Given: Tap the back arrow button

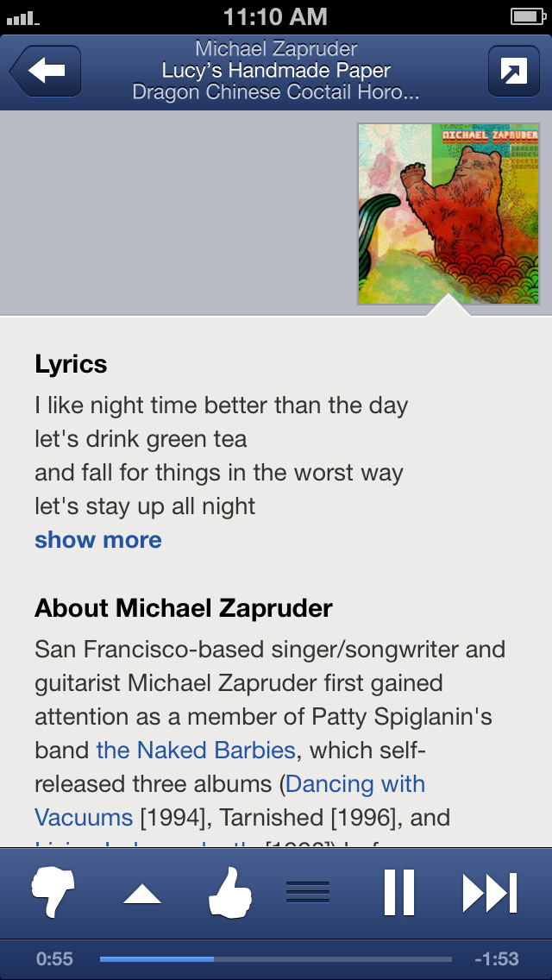Looking at the screenshot, I should [47, 72].
